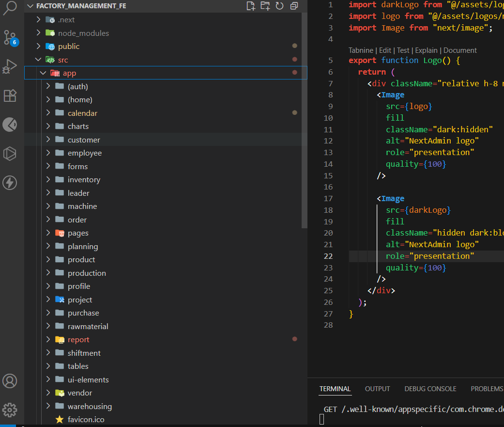Open the Run and Debug view
Image resolution: width=504 pixels, height=427 pixels.
click(x=10, y=66)
